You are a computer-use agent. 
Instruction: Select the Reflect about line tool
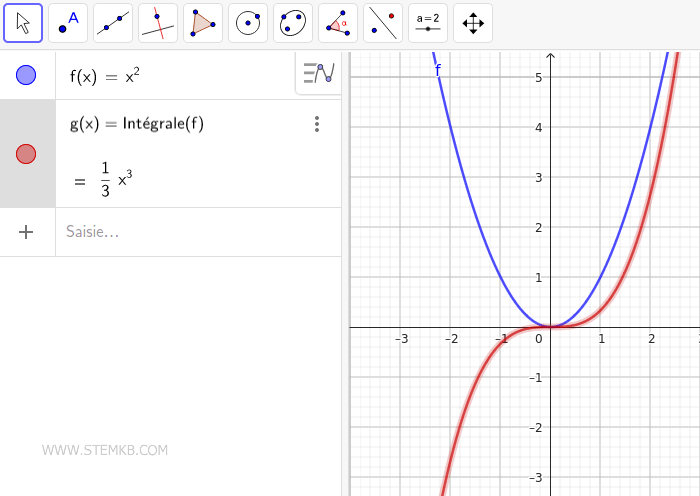[383, 23]
